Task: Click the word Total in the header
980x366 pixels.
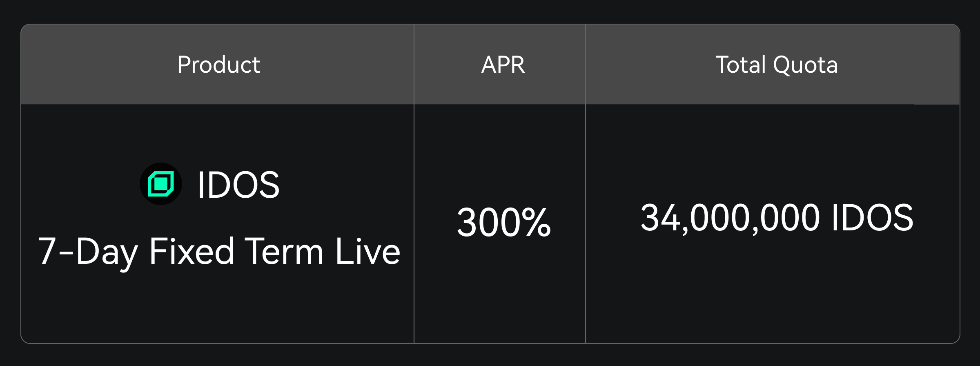Action: click(741, 65)
